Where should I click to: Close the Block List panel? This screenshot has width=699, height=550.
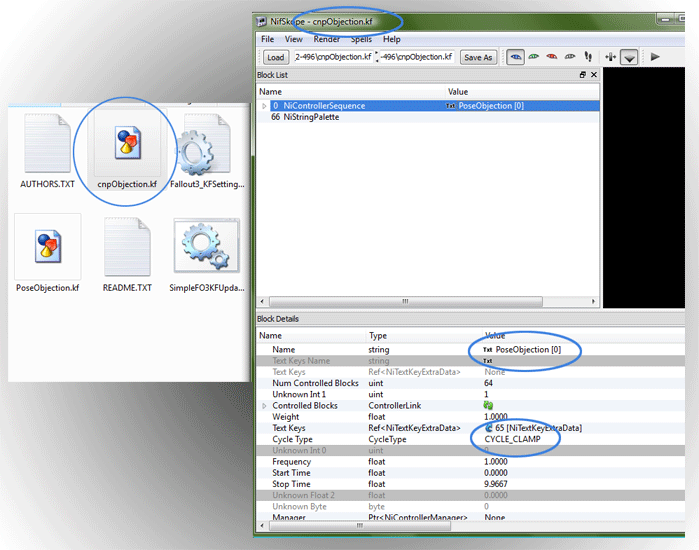pos(594,75)
